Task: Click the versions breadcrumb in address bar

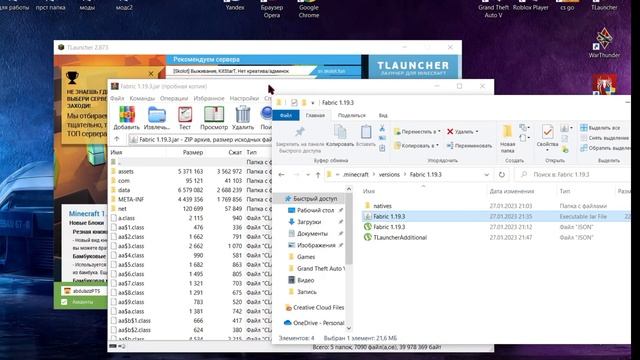Action: [389, 175]
